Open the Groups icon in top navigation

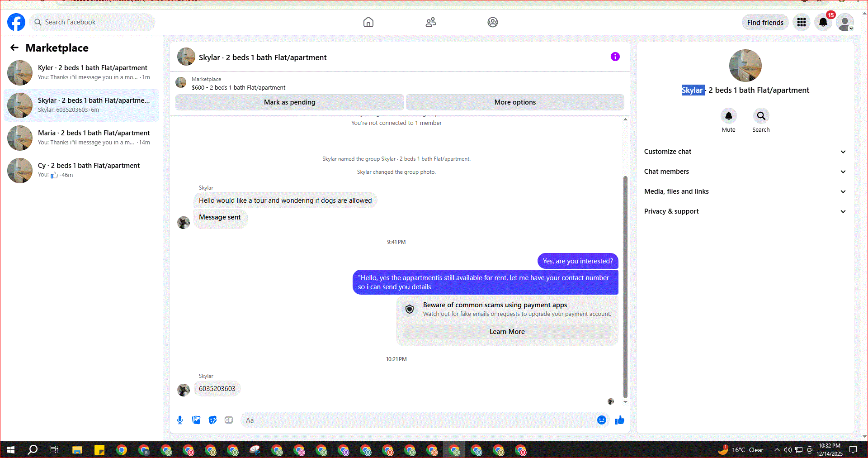493,22
